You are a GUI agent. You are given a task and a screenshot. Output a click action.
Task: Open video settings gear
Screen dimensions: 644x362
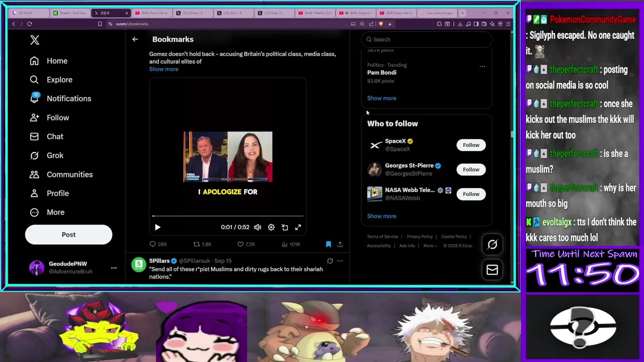pyautogui.click(x=271, y=227)
